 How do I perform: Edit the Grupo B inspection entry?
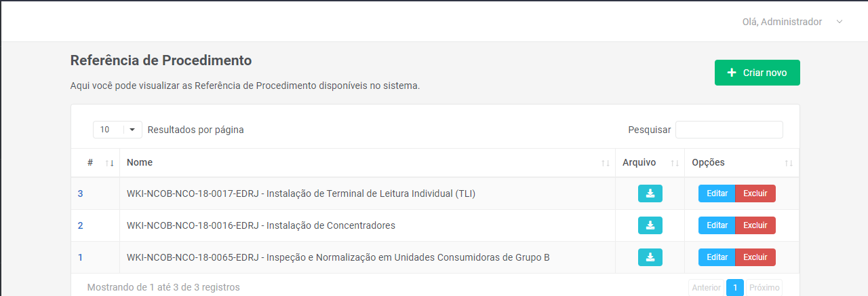coord(717,257)
